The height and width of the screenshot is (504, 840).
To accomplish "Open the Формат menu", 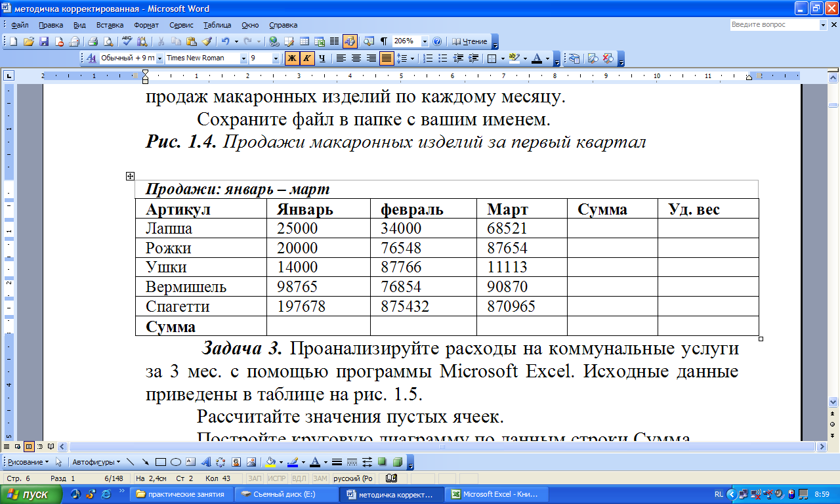I will click(x=146, y=25).
